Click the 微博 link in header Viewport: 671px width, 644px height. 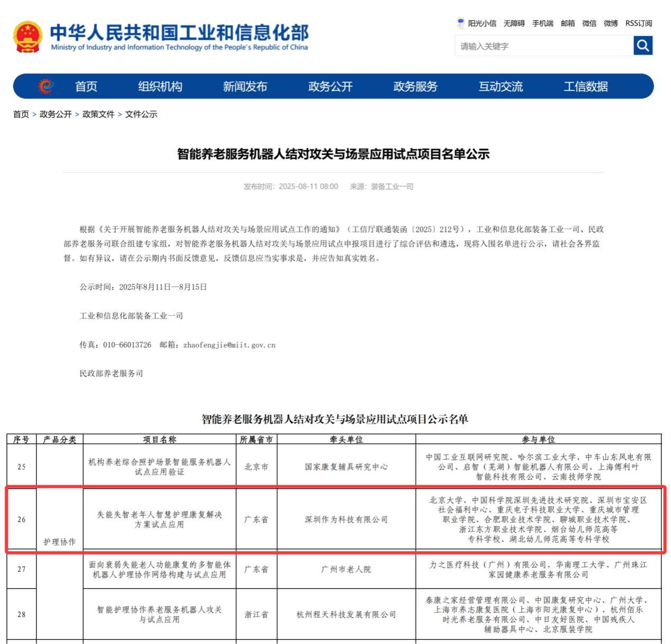[x=611, y=23]
